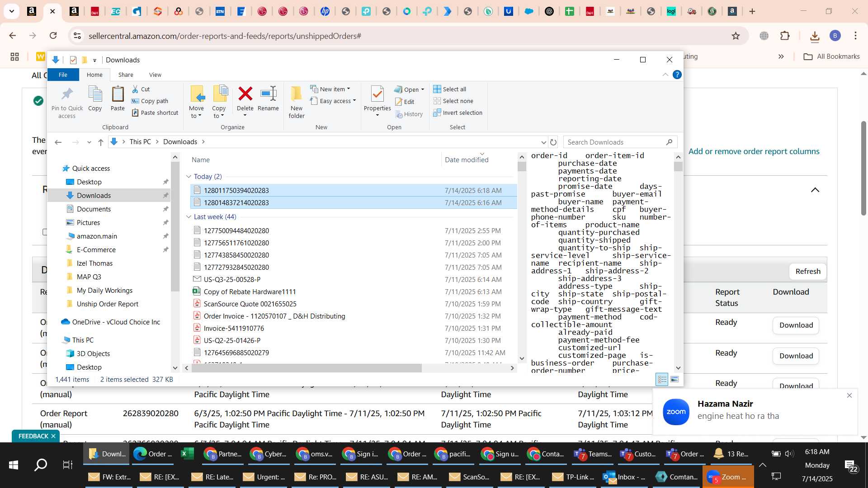Dismiss the Zoom notification from Hazama Nazir
The image size is (868, 488).
849,395
